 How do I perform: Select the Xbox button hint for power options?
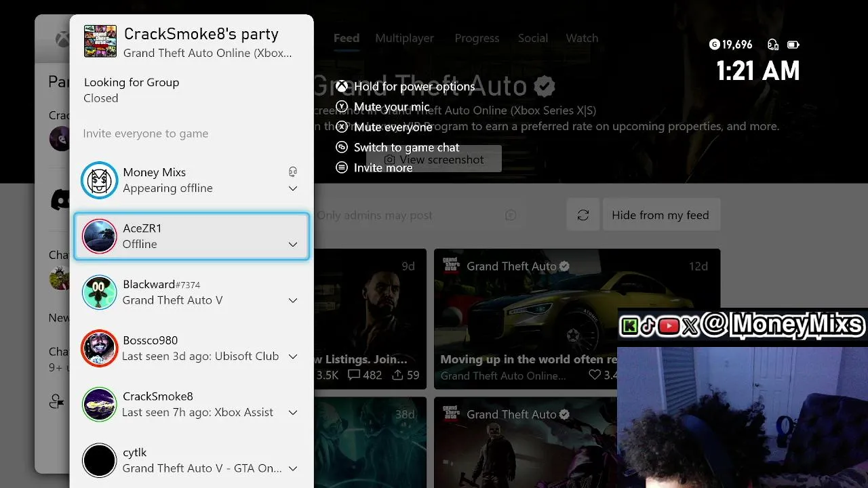[x=342, y=86]
